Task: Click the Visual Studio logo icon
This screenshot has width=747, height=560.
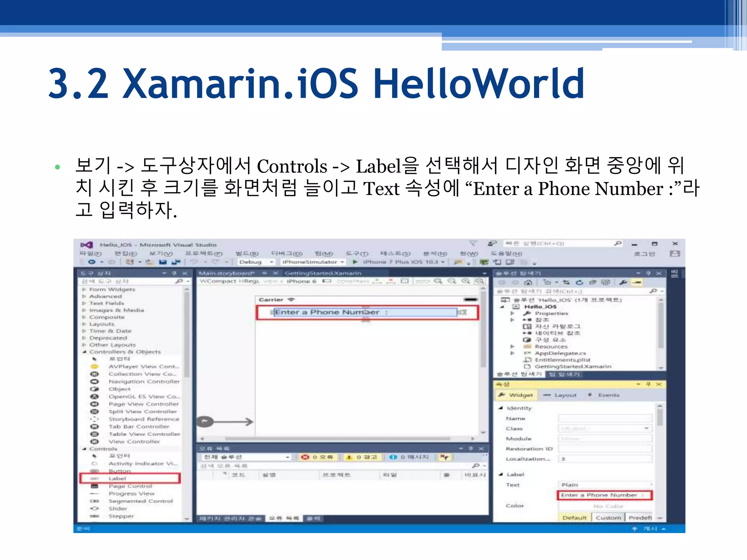Action: (x=87, y=245)
